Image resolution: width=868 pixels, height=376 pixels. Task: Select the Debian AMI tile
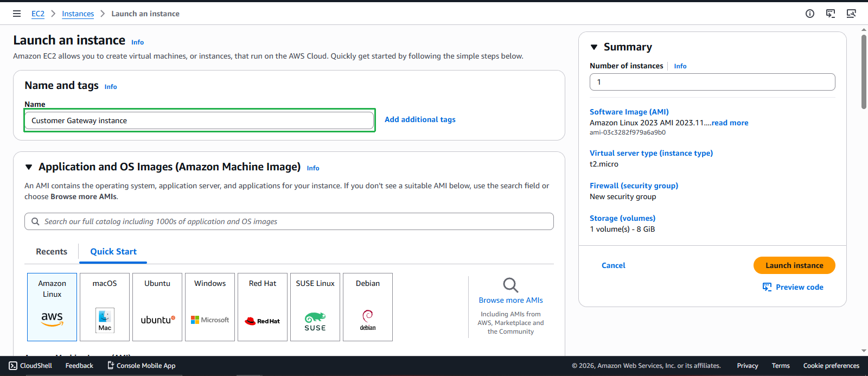pyautogui.click(x=368, y=307)
